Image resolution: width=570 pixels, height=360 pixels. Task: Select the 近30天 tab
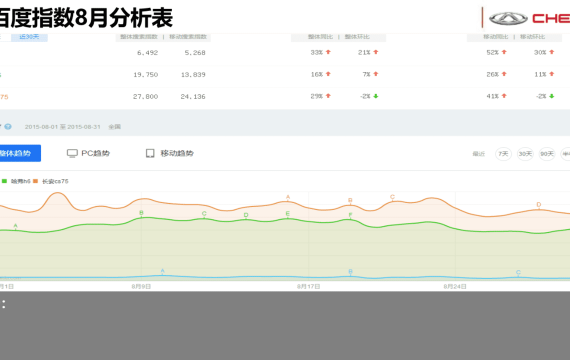coord(29,37)
